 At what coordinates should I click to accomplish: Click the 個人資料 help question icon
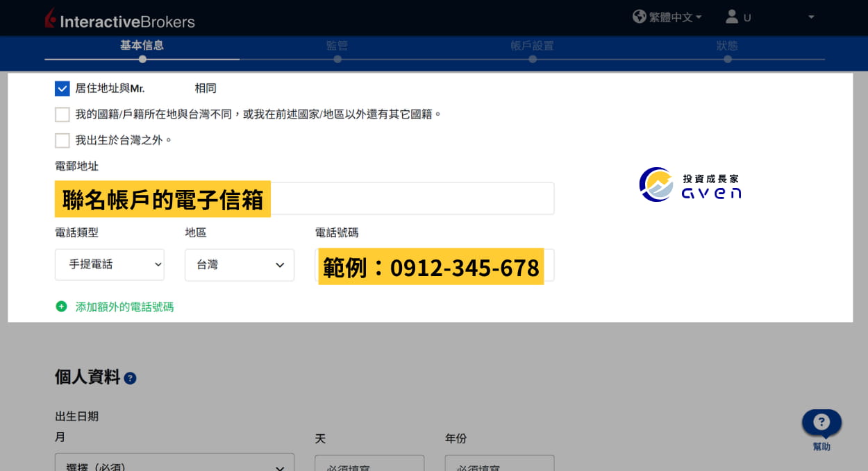click(x=130, y=378)
